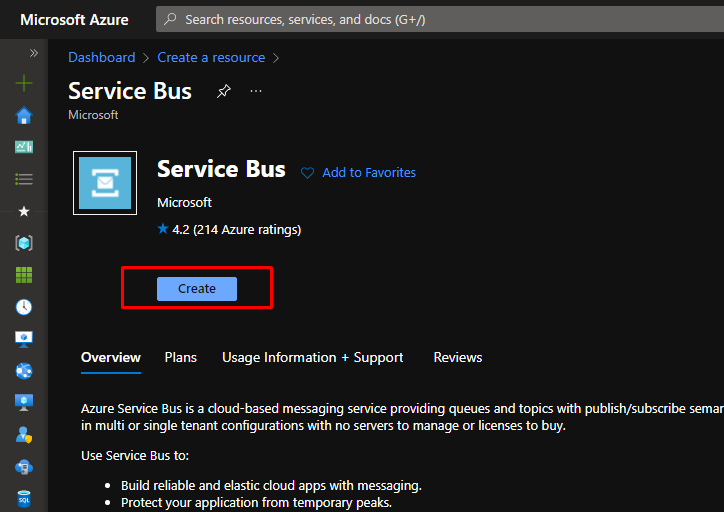Screen dimensions: 724x512
Task: Open All services list icon
Action: pyautogui.click(x=24, y=179)
